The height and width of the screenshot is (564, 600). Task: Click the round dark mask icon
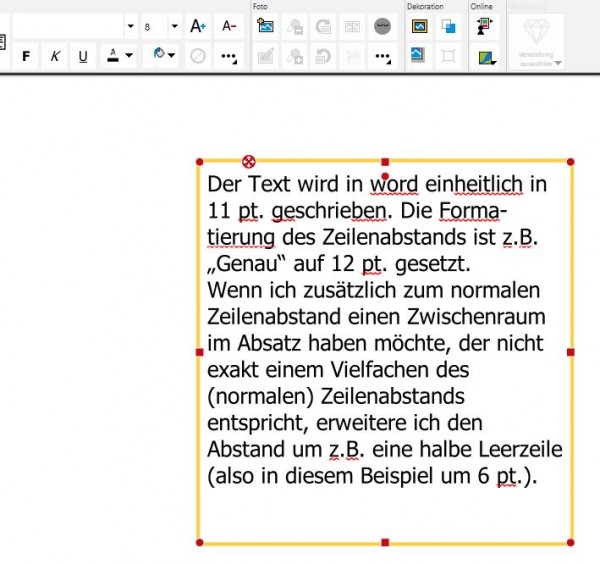coord(382,26)
